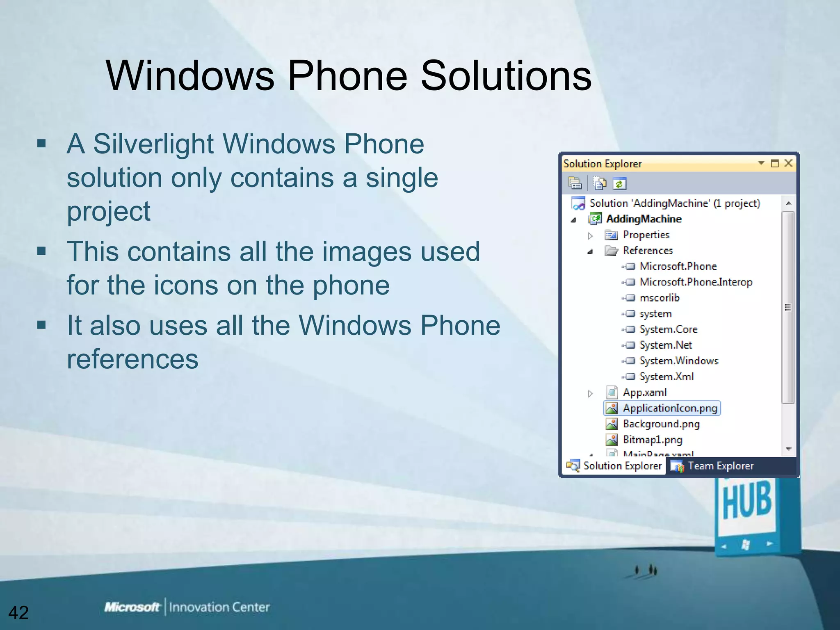Click the Properties folder icon
Viewport: 840px width, 630px height.
611,235
